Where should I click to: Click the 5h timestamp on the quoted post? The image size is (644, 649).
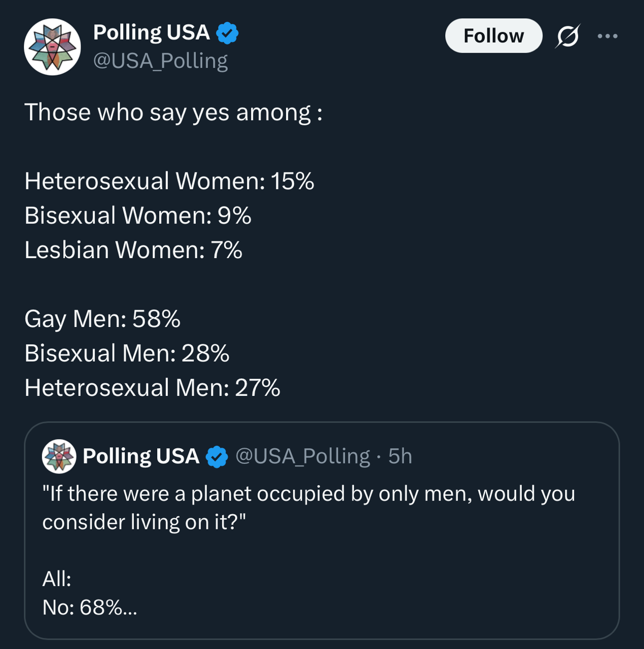click(x=400, y=456)
